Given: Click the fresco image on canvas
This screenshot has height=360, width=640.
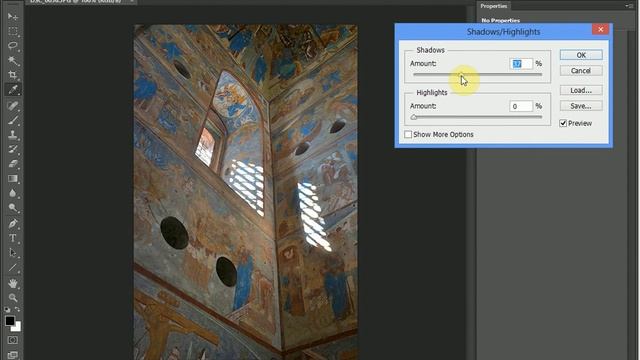Looking at the screenshot, I should (246, 192).
